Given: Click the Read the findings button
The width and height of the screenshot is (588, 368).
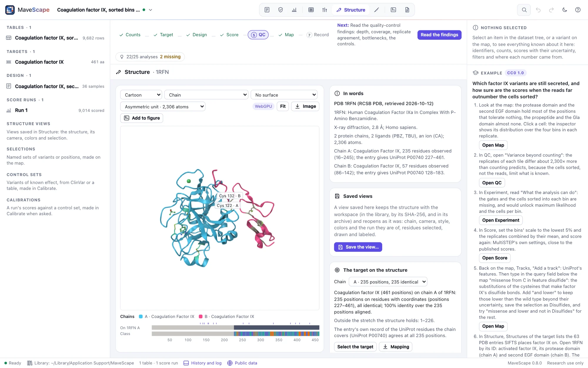Looking at the screenshot, I should click(x=439, y=35).
